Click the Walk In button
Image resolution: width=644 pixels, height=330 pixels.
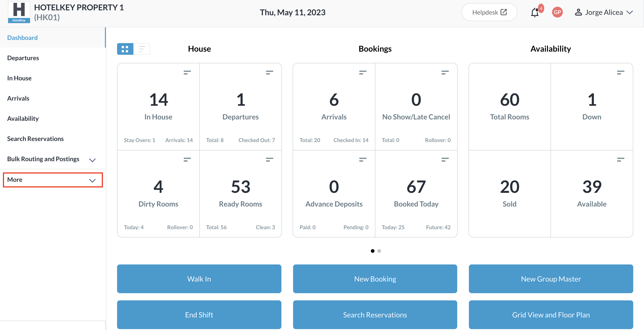(x=199, y=279)
